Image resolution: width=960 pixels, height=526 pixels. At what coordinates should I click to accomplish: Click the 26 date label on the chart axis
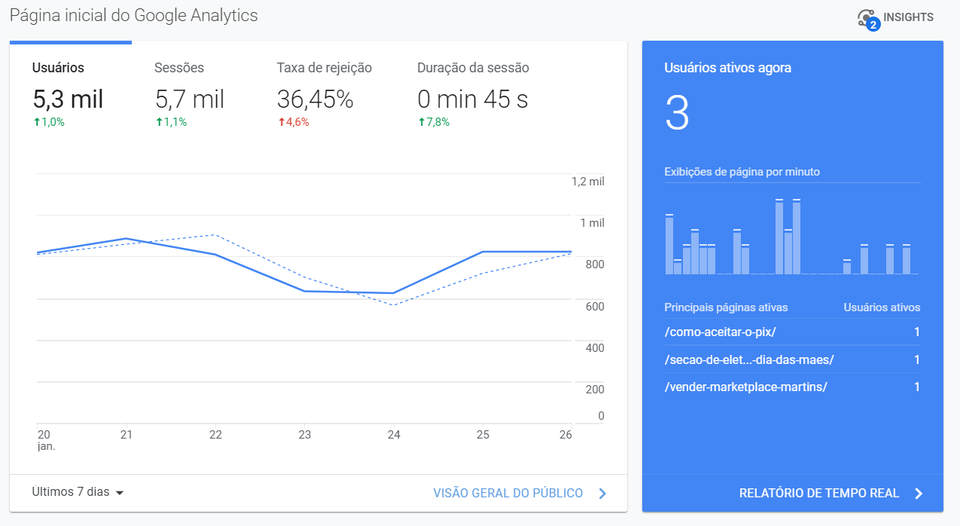566,435
